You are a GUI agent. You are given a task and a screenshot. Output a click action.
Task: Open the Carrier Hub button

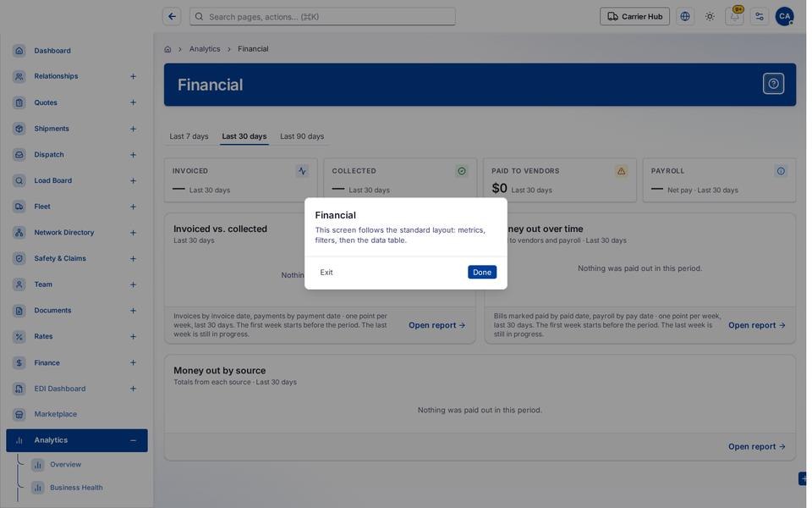(x=635, y=17)
